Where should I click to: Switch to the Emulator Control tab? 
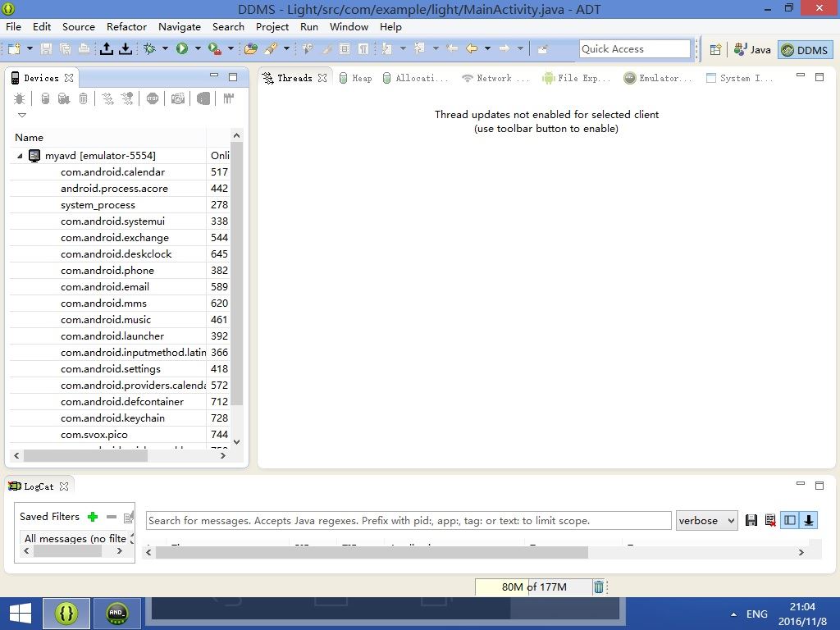(x=658, y=78)
